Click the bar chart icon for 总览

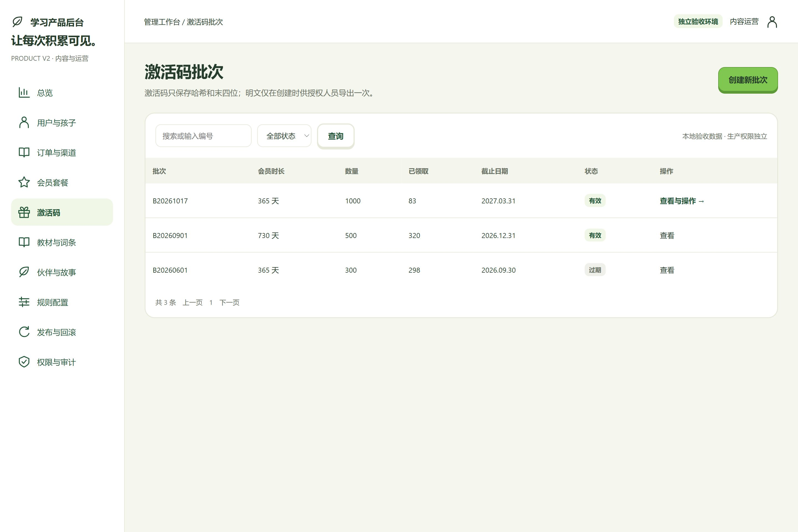click(x=24, y=92)
